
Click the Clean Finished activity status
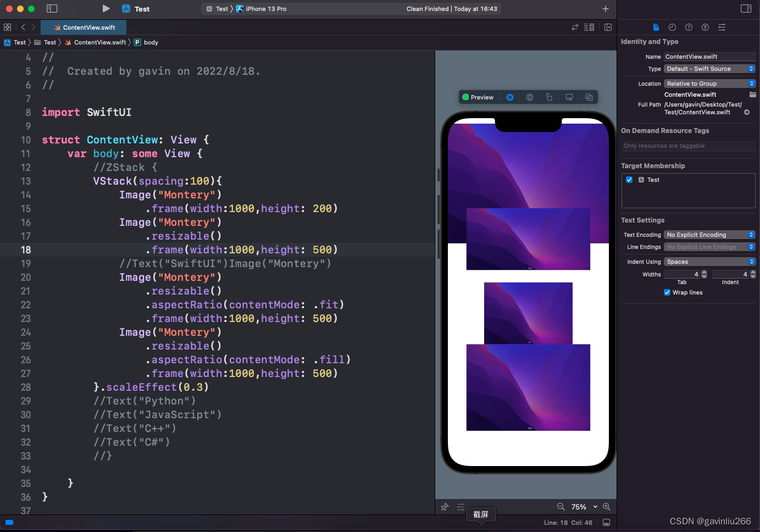click(452, 9)
